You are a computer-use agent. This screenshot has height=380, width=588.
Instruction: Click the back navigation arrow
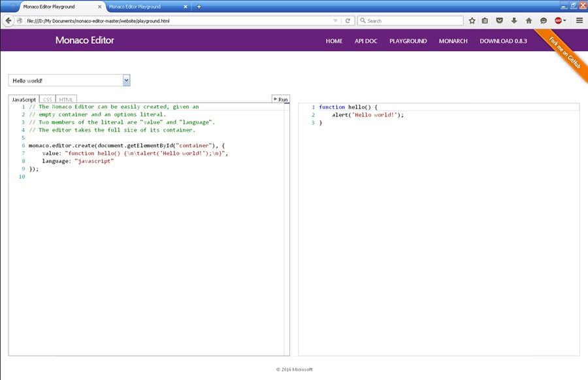point(8,20)
